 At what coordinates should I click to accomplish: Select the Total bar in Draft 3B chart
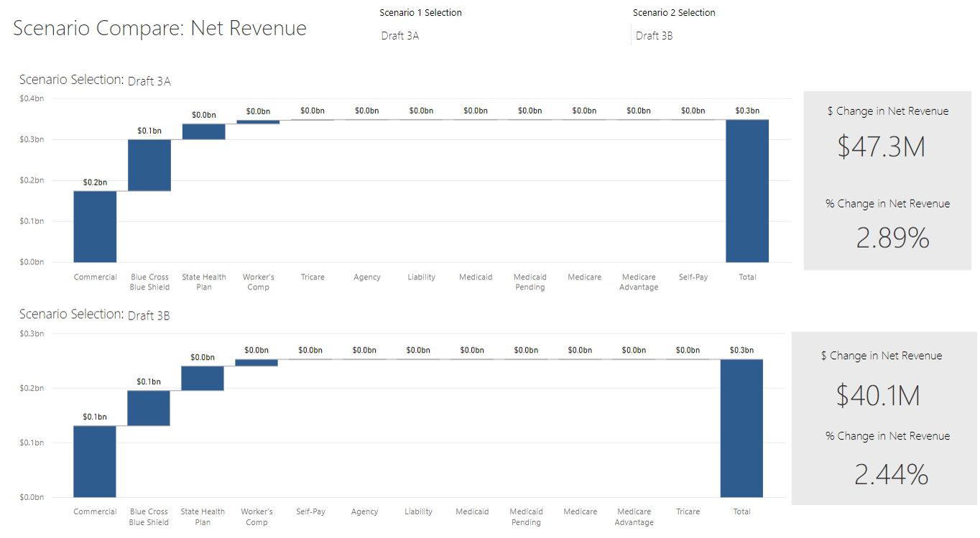[741, 428]
